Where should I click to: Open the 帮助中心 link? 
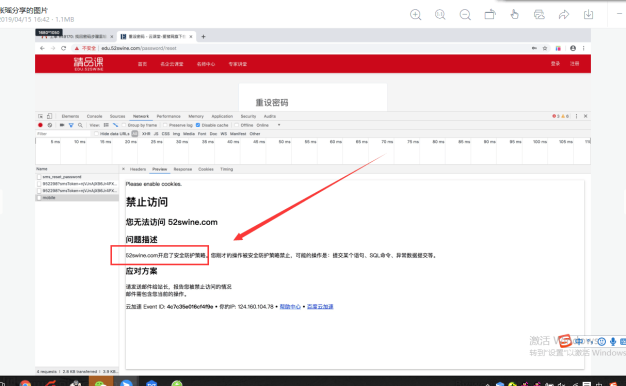pyautogui.click(x=290, y=307)
